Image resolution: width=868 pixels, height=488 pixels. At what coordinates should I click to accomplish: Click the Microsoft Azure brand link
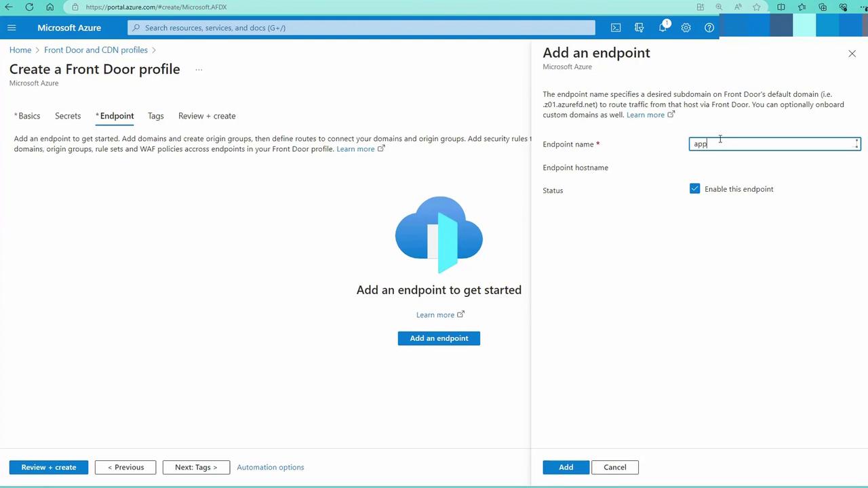coord(69,28)
